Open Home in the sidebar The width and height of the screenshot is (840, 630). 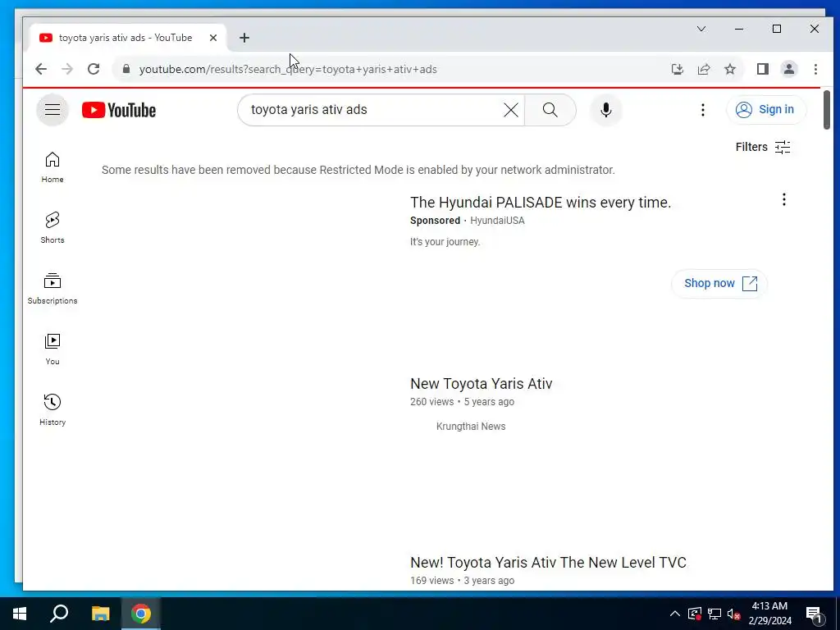[x=52, y=167]
